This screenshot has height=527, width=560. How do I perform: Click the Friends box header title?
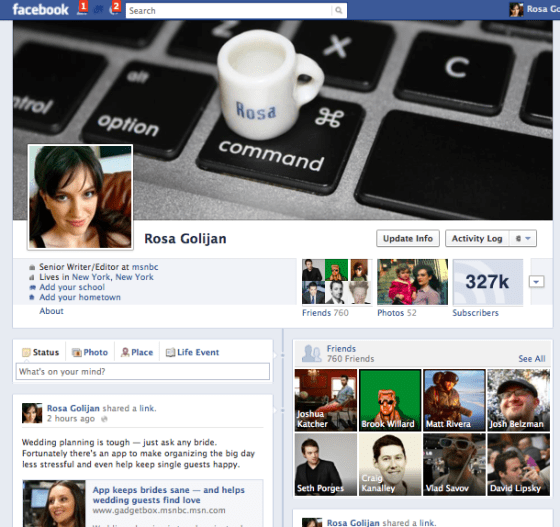click(341, 349)
